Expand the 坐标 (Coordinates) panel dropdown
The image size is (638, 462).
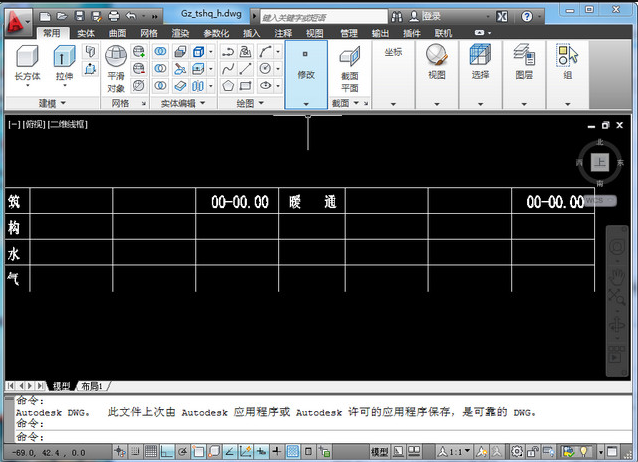pyautogui.click(x=393, y=104)
